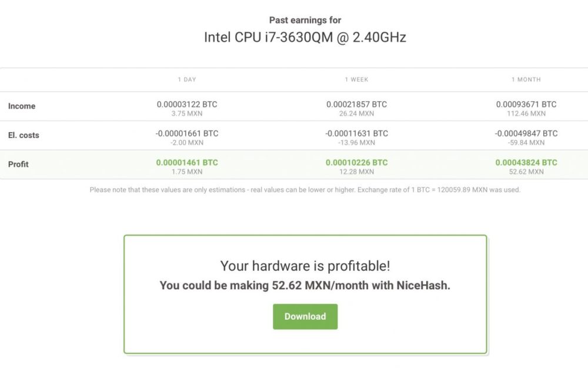Click the Intel CPU i7-3630QM heading
This screenshot has height=372, width=588.
[305, 37]
